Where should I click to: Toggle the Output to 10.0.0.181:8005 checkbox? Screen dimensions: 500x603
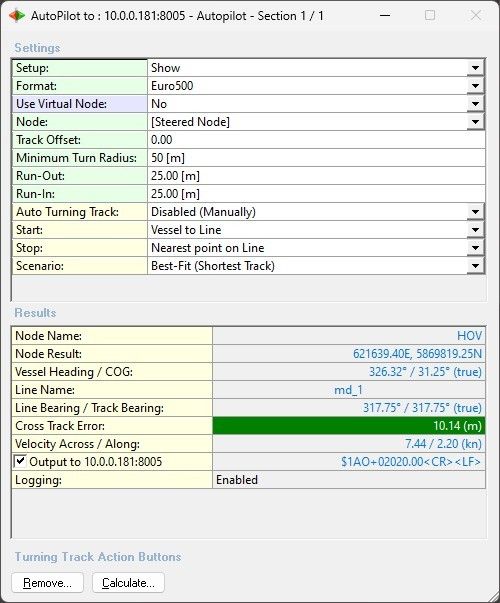tap(20, 461)
